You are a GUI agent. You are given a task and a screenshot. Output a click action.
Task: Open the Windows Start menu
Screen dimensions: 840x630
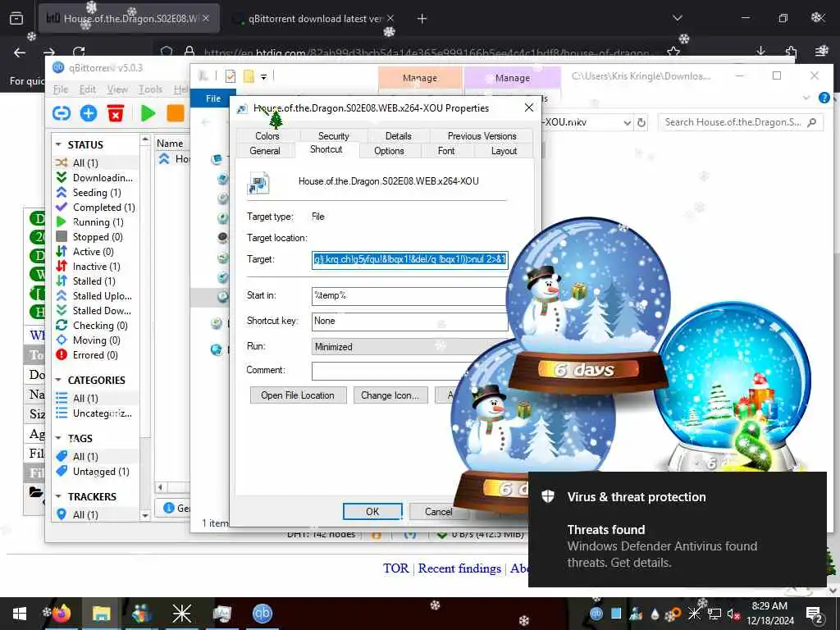20,614
